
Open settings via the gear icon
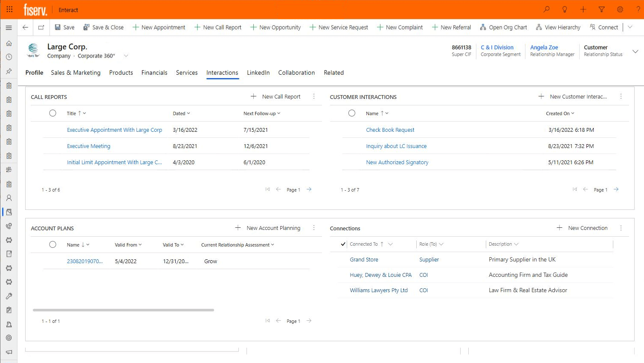[620, 9]
